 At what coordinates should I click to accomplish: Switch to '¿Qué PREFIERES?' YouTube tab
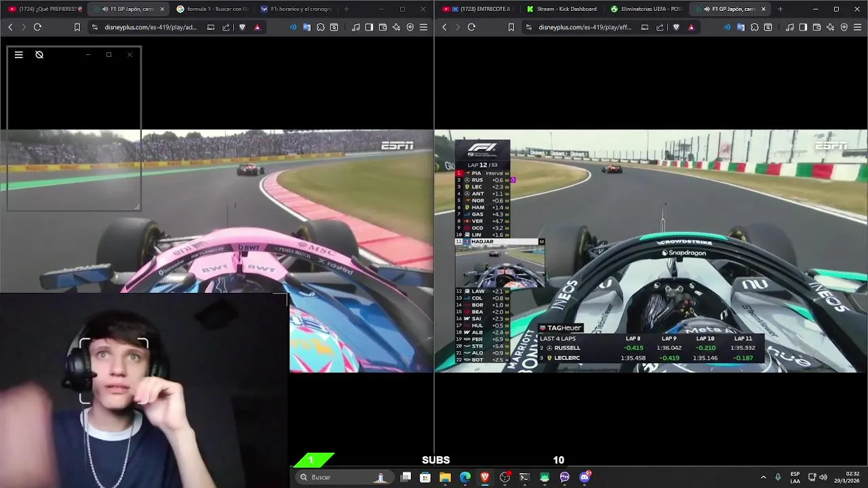click(x=45, y=9)
